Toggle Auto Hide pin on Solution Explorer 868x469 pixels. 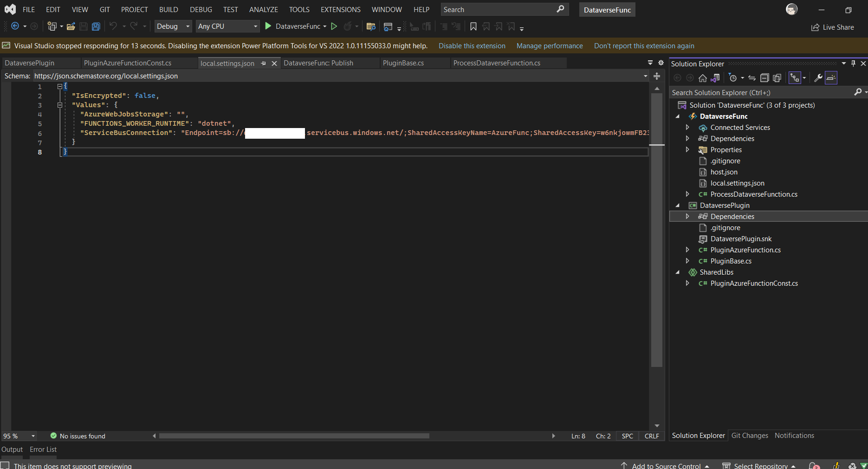[853, 64]
